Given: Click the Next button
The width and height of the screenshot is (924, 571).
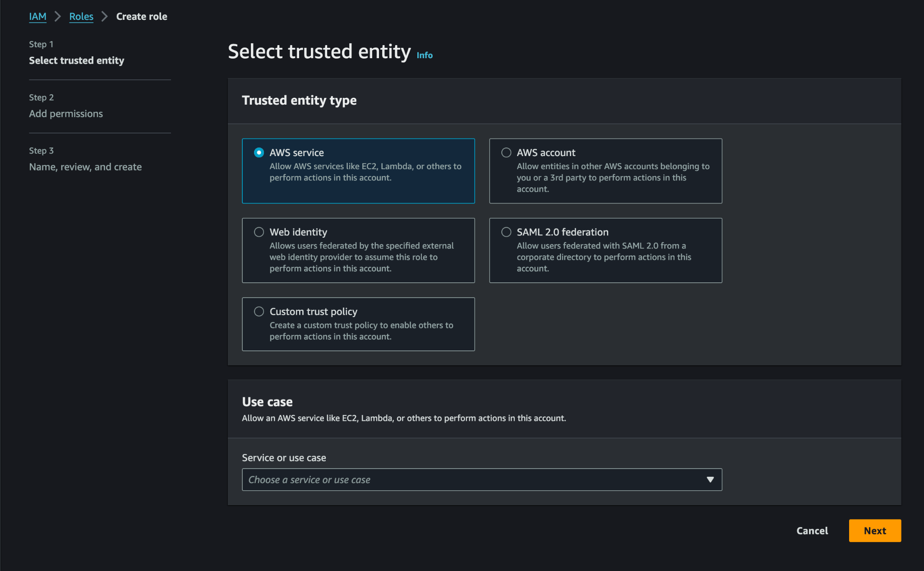Looking at the screenshot, I should coord(875,530).
